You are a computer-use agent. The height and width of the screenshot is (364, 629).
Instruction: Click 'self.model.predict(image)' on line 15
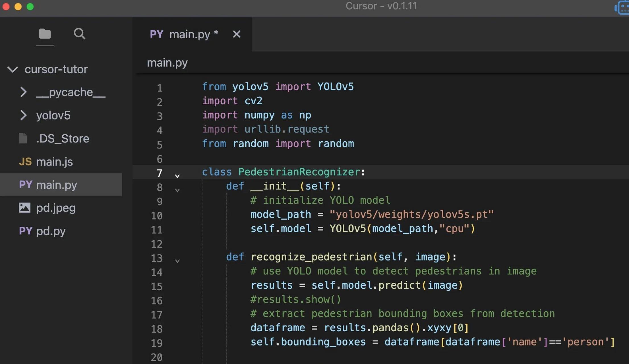click(x=387, y=285)
